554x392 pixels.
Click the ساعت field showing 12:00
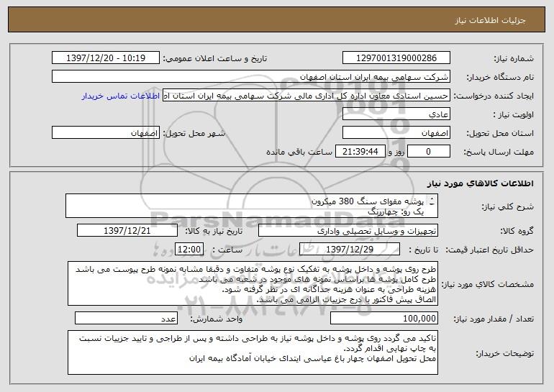coord(189,250)
